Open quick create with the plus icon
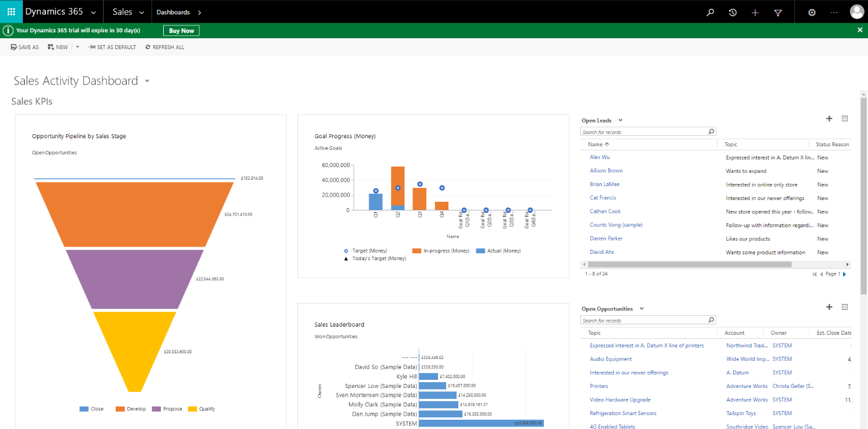The image size is (868, 429). 755,12
